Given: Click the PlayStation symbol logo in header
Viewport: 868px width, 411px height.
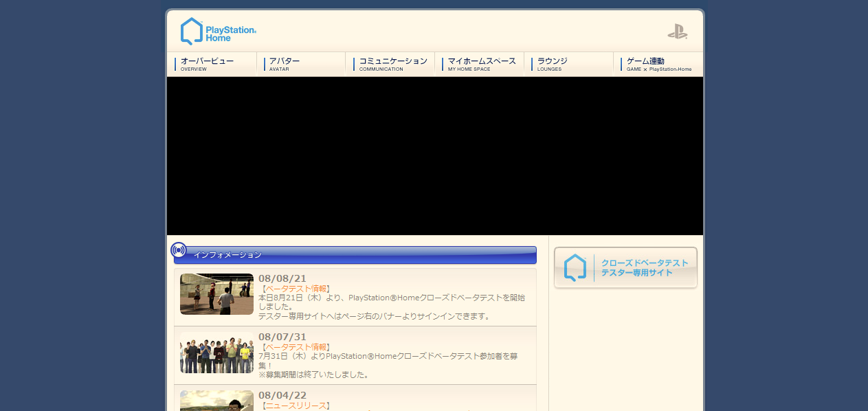Looking at the screenshot, I should point(678,32).
